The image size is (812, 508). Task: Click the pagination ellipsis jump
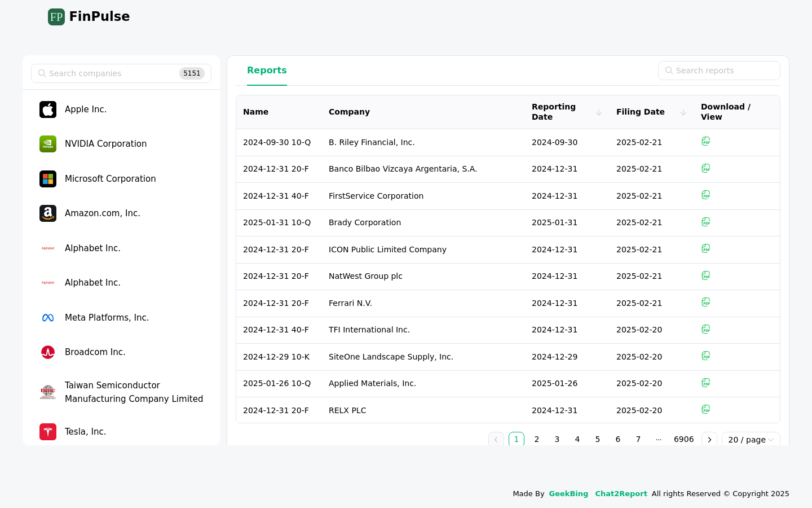[659, 439]
